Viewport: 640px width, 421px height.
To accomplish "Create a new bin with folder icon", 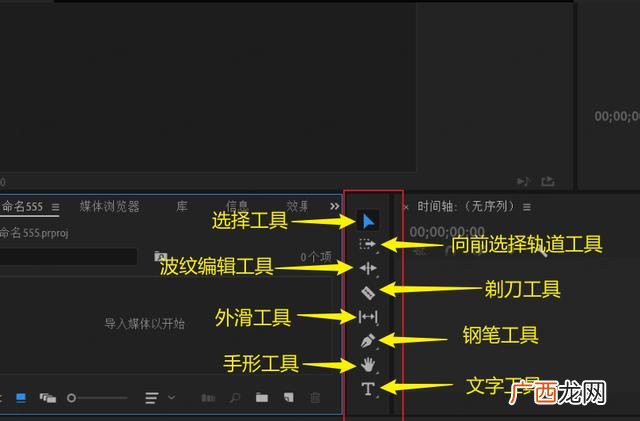I will pyautogui.click(x=262, y=397).
